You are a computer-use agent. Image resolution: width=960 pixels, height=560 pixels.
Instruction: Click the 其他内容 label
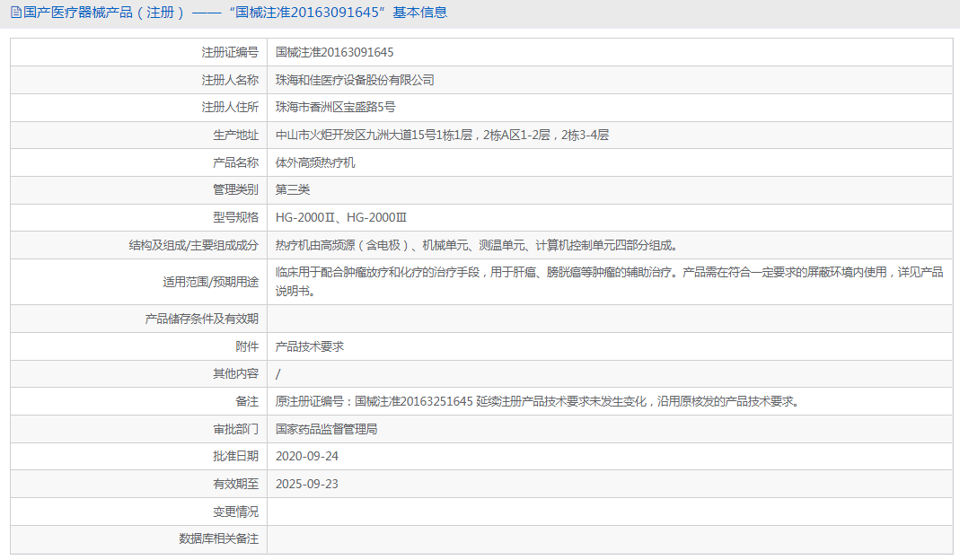click(235, 373)
